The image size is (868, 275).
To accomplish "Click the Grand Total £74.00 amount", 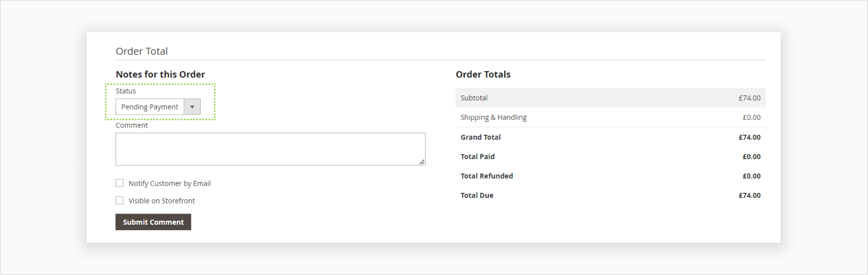I will click(750, 137).
